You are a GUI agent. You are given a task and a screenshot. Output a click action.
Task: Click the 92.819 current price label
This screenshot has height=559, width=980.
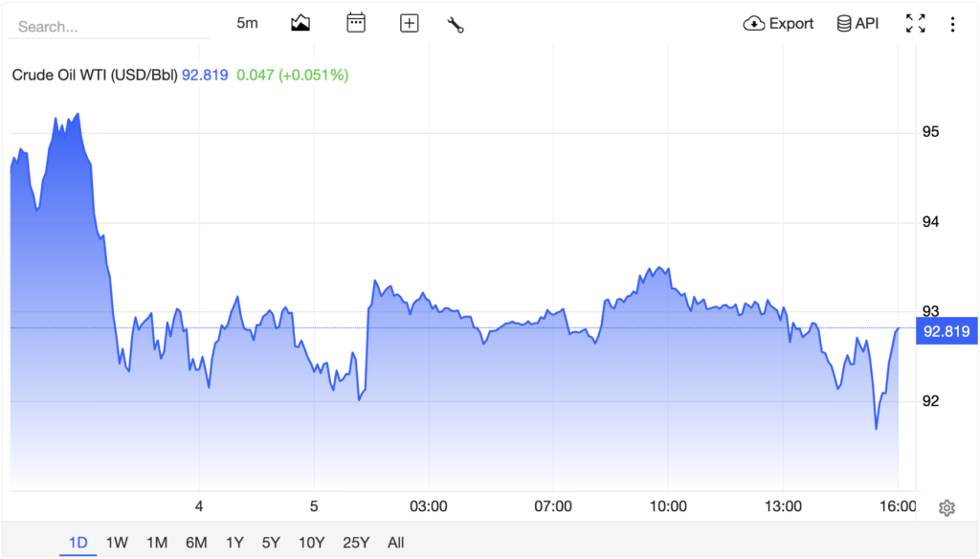[947, 331]
